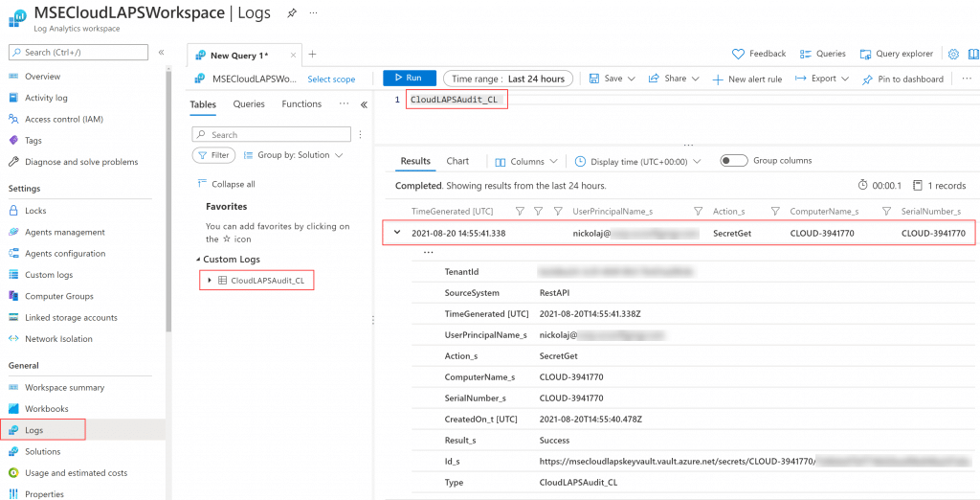The image size is (980, 500).
Task: Open Agents management
Action: click(64, 232)
